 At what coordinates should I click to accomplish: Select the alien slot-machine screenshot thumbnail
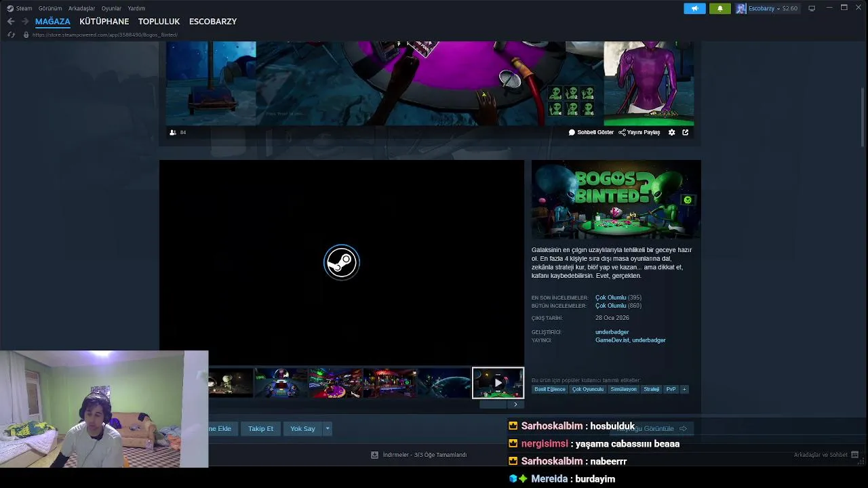coord(281,383)
